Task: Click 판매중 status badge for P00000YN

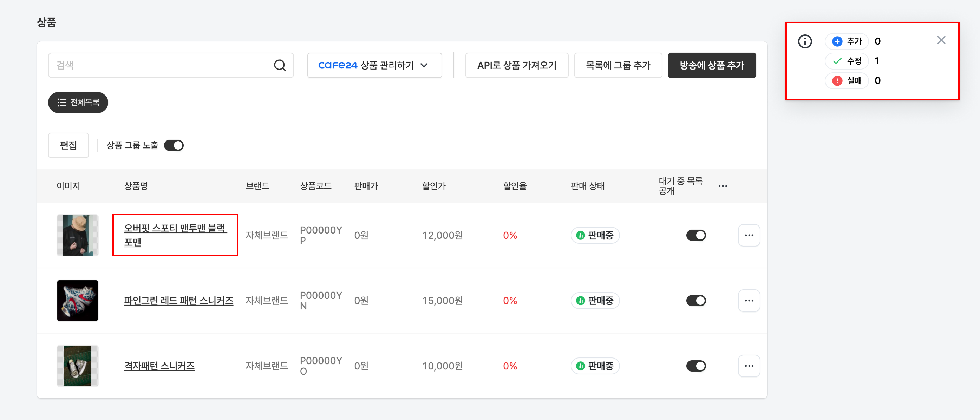Action: 595,301
